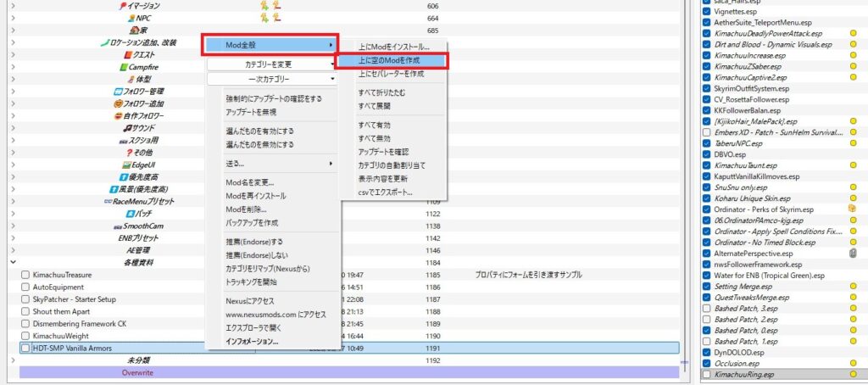The width and height of the screenshot is (868, 385).
Task: Click the orange icon beside Ordinator - Perks of Skyrim.esp
Action: (x=853, y=209)
